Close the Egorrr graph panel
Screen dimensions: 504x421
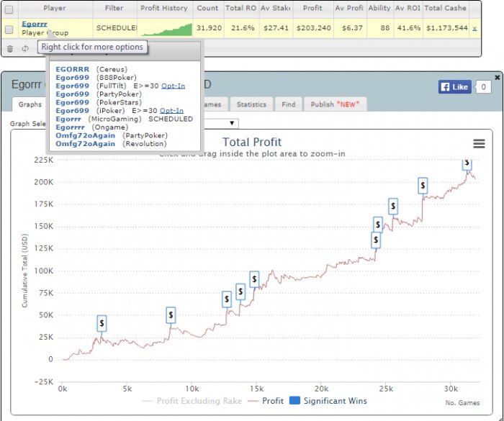tap(497, 78)
